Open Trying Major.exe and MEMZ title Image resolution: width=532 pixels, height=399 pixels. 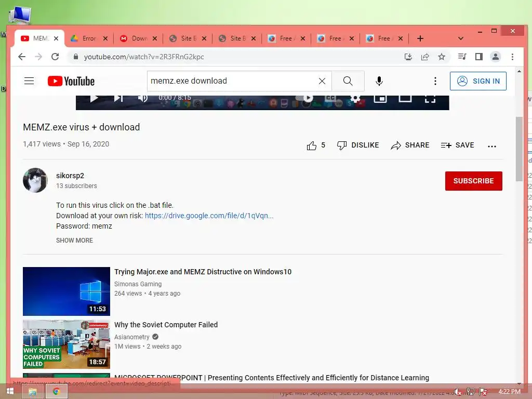pos(203,272)
